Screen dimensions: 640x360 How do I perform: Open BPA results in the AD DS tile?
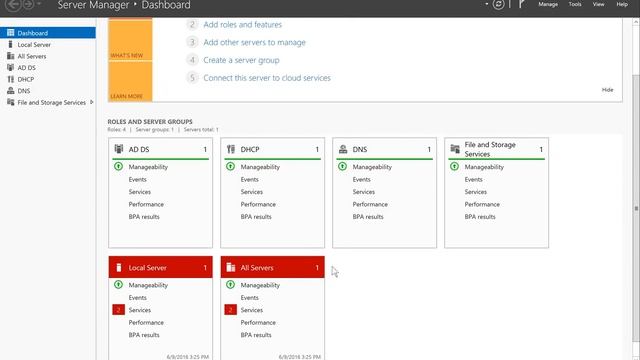pyautogui.click(x=144, y=217)
